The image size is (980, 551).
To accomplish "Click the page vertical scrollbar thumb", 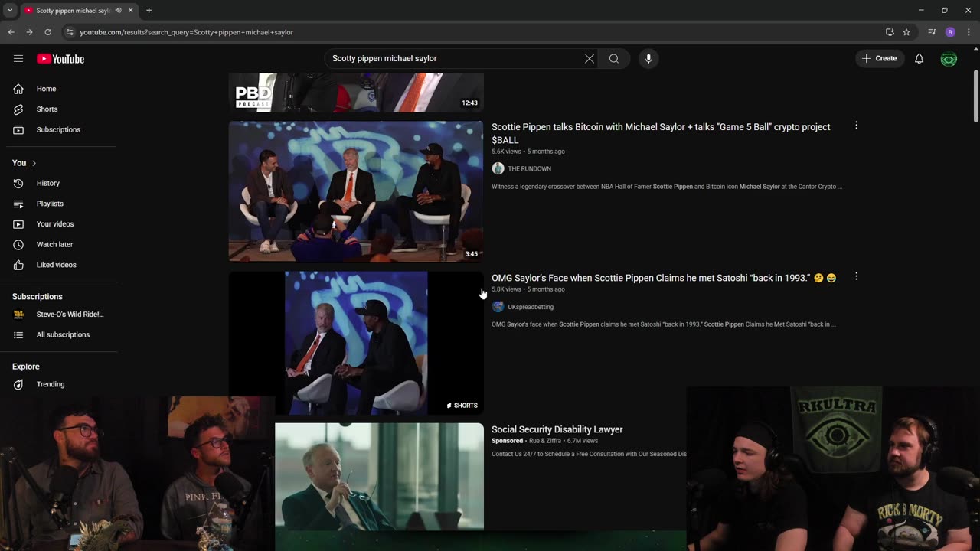I will pyautogui.click(x=975, y=96).
